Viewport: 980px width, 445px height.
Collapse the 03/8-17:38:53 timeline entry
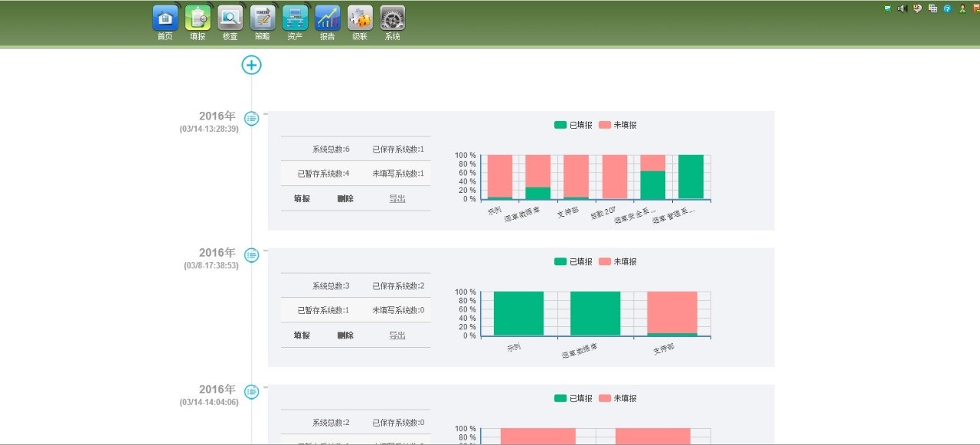[x=252, y=255]
